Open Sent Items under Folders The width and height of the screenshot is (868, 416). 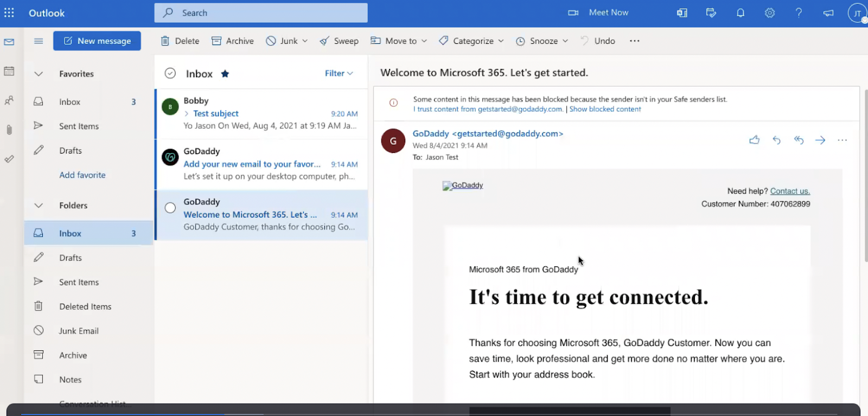point(89,282)
